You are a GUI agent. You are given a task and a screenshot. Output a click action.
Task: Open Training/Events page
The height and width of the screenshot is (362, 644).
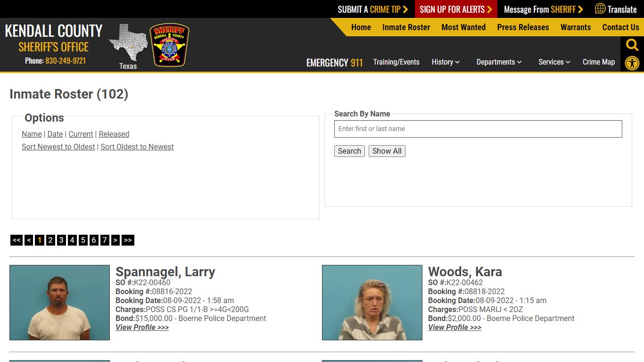396,62
